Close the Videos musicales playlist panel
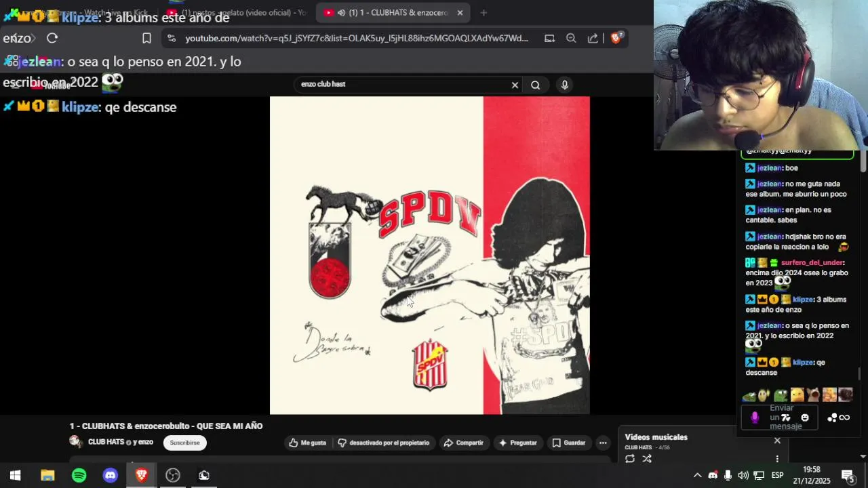This screenshot has width=868, height=488. tap(777, 441)
